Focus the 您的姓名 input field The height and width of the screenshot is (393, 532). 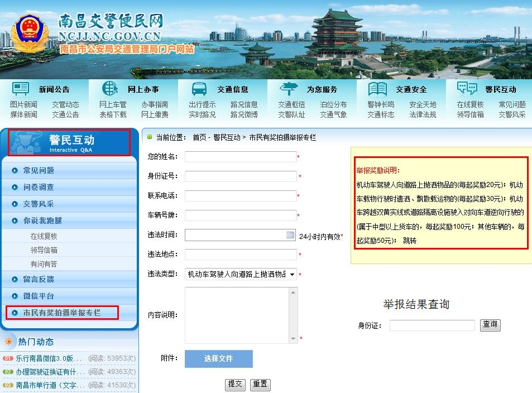241,157
